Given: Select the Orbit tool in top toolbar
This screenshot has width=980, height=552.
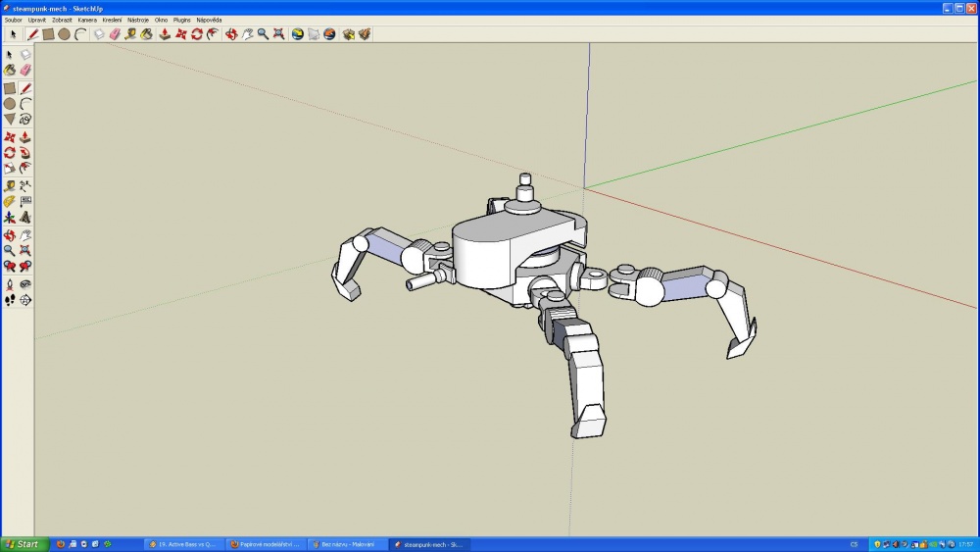Looking at the screenshot, I should point(231,34).
